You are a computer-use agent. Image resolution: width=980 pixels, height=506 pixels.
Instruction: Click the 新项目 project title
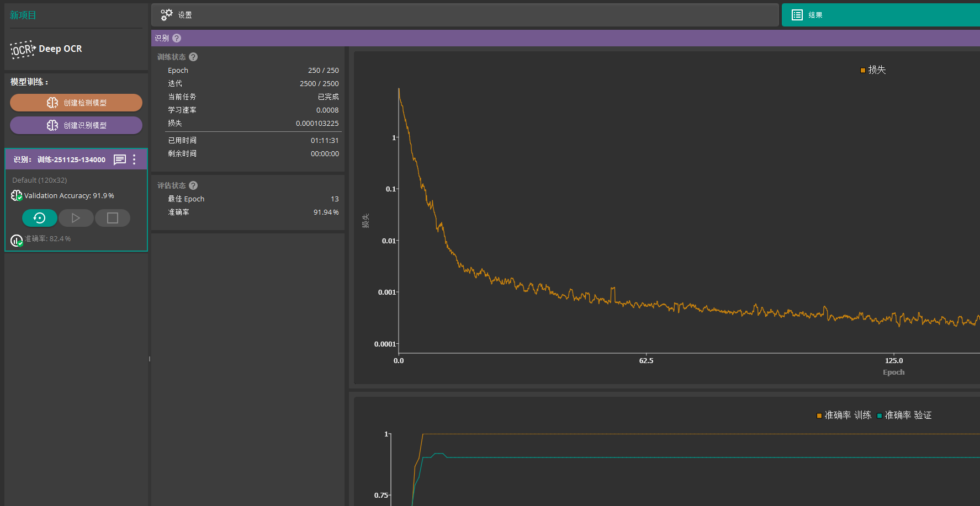[23, 15]
